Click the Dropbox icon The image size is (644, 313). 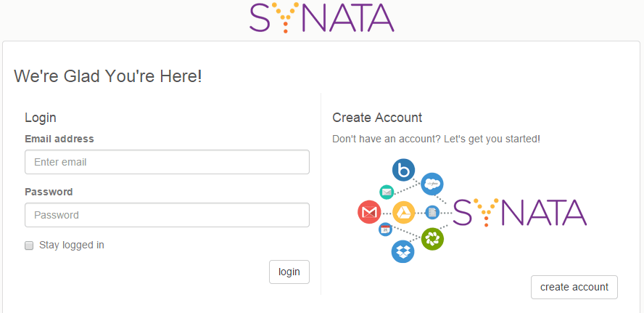click(403, 251)
